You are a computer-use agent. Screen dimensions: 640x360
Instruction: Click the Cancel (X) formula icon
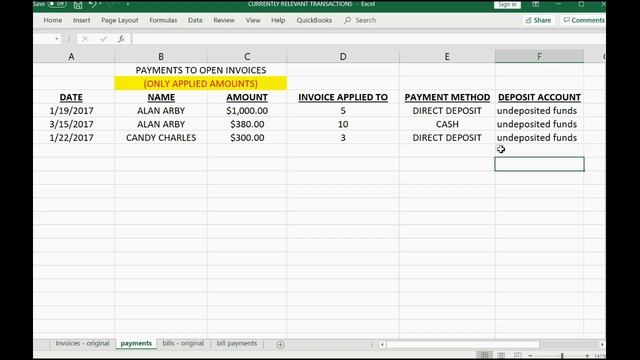85,39
